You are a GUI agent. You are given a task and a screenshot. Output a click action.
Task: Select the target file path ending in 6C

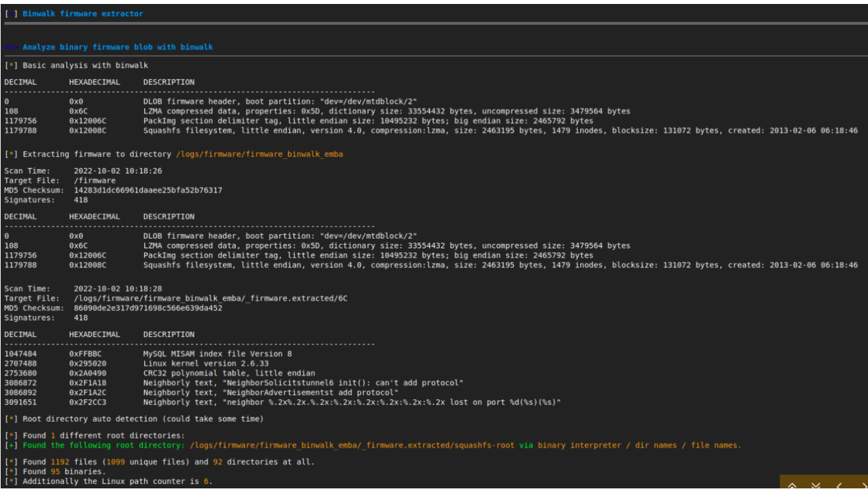[x=210, y=298]
